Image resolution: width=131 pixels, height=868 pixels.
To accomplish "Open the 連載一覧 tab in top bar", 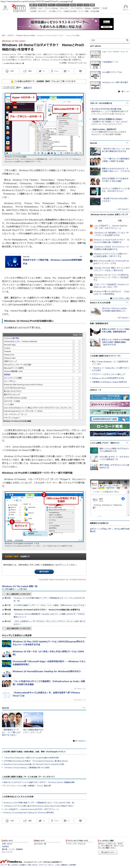I will point(33,5).
